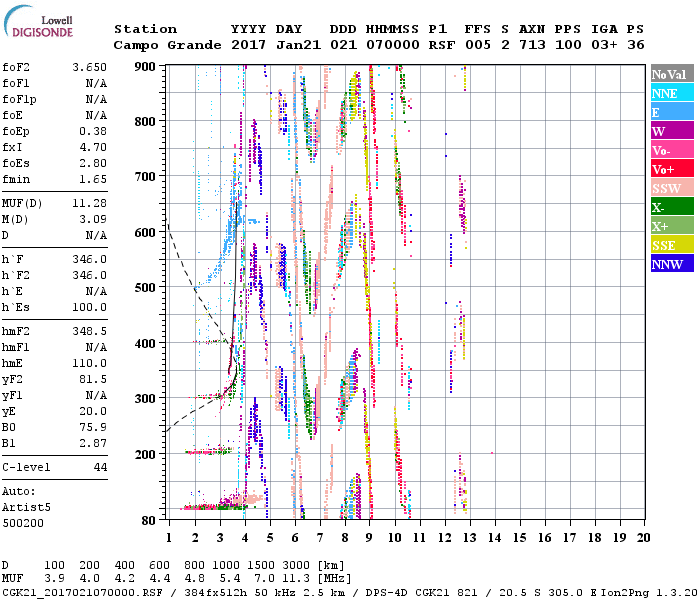
Task: Select the X+ light green legend swatch
Action: [x=671, y=226]
